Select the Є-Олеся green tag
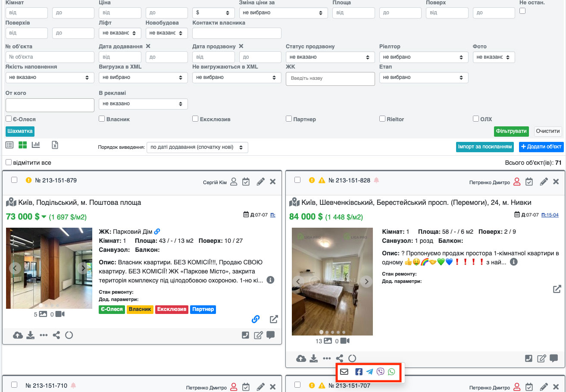Screen dimensions: 566x392 pyautogui.click(x=112, y=309)
